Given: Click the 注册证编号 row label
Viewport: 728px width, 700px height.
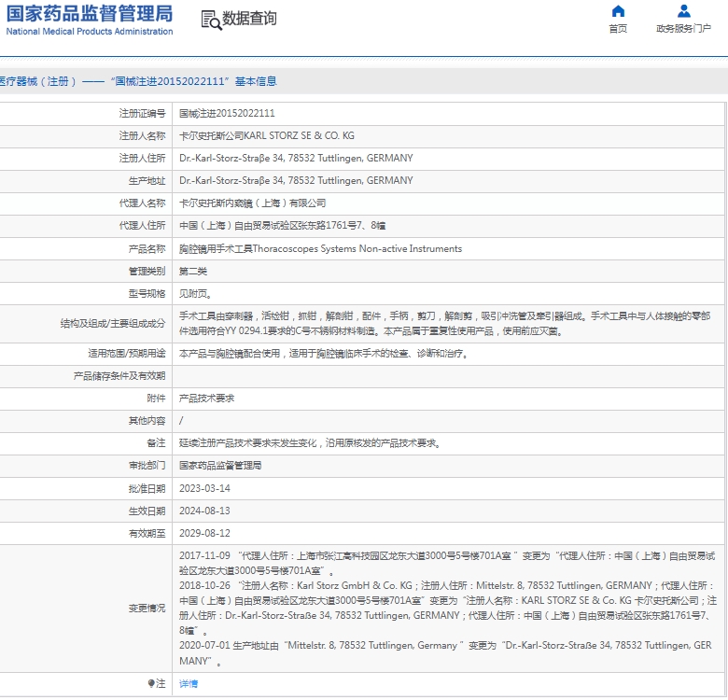Looking at the screenshot, I should 142,113.
